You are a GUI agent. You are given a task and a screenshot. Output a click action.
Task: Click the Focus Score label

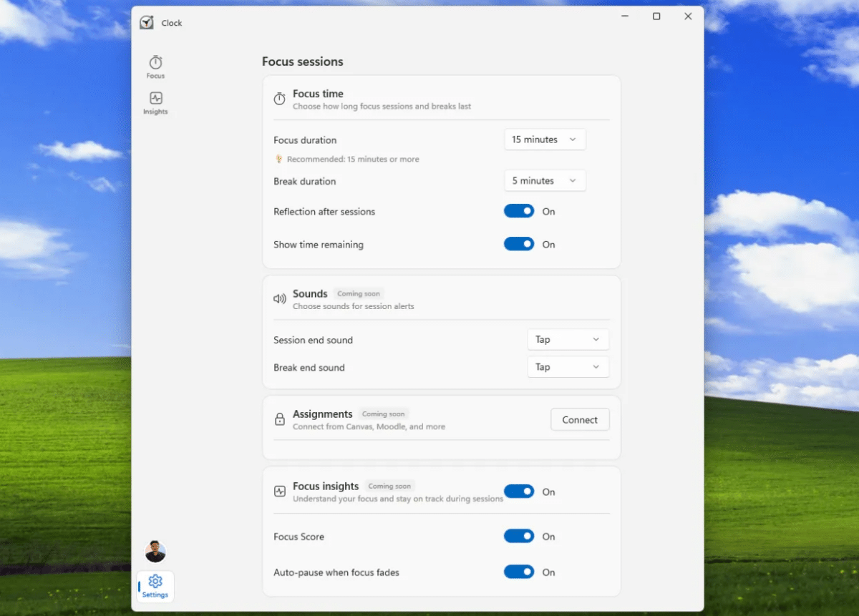pyautogui.click(x=299, y=537)
